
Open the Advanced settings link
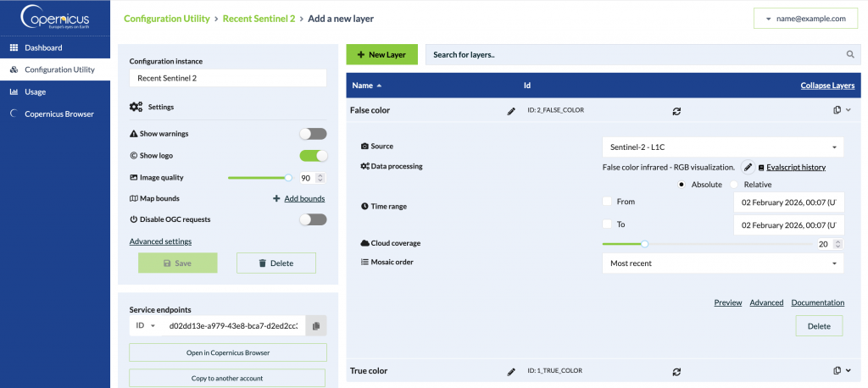tap(160, 241)
